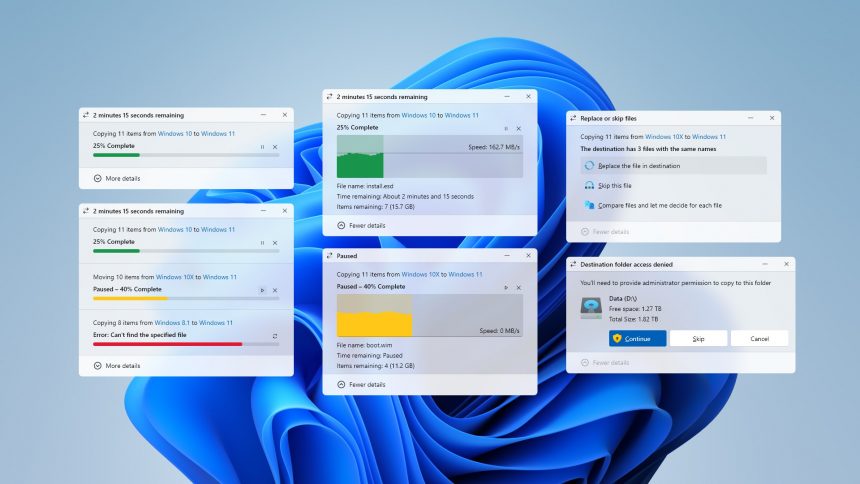Click title bar transfer icon of the Paused dialog
The width and height of the screenshot is (860, 484).
pyautogui.click(x=329, y=256)
